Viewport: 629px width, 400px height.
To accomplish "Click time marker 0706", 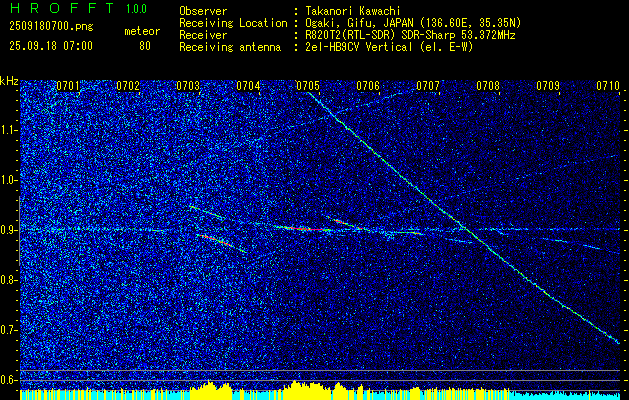I will (368, 86).
